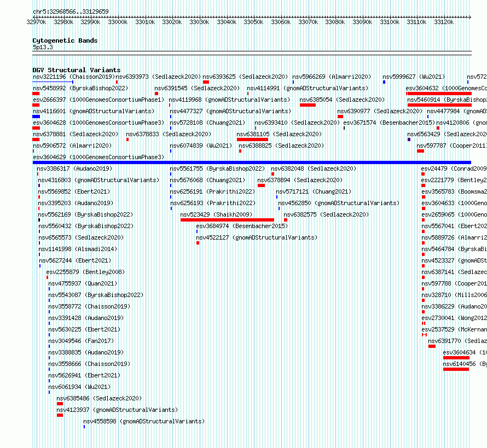The height and width of the screenshot is (448, 487).
Task: Open nsv5458992 (ByrskaBishop2022) variant
Action: pos(80,88)
